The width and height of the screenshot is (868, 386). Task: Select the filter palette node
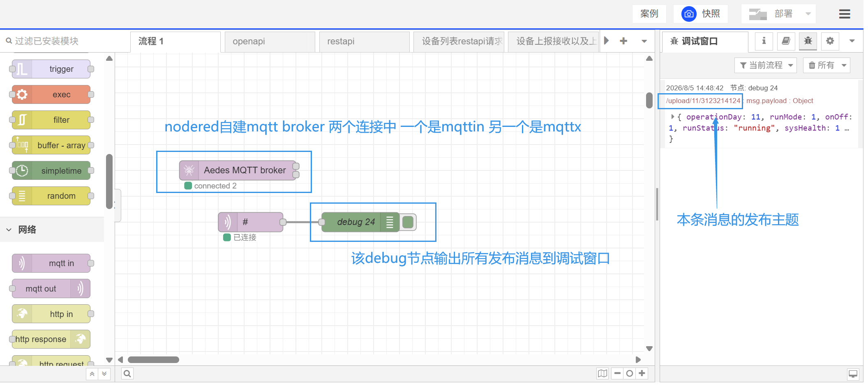pyautogui.click(x=51, y=120)
